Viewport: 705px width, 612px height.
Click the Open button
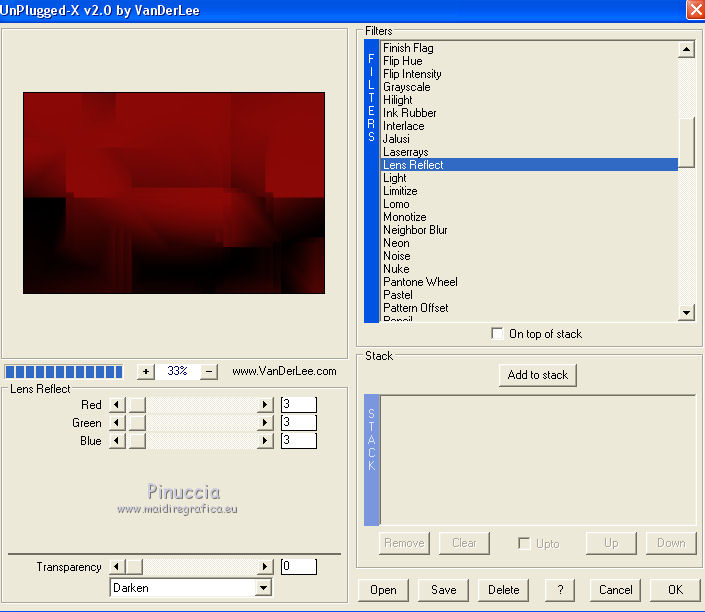[383, 590]
